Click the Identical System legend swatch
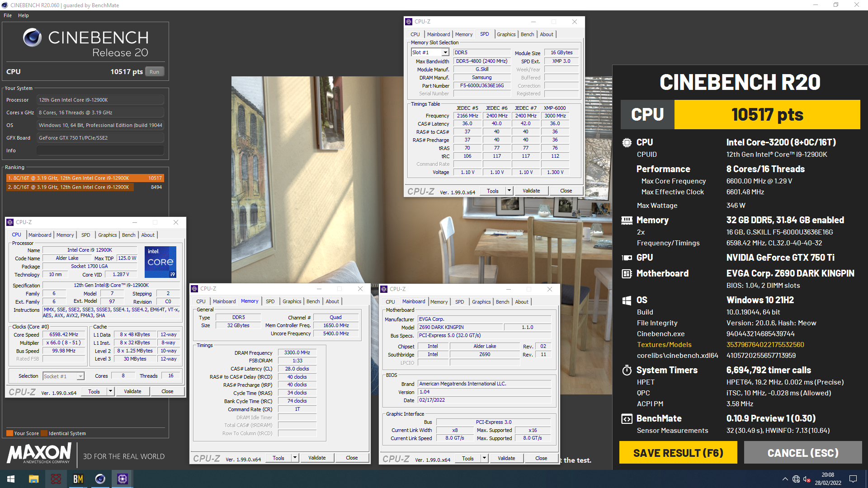 click(x=44, y=433)
